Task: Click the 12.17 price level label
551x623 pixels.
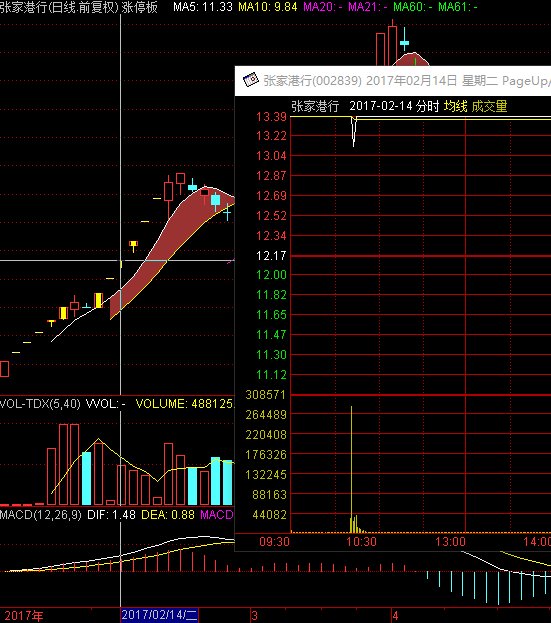Action: [271, 255]
